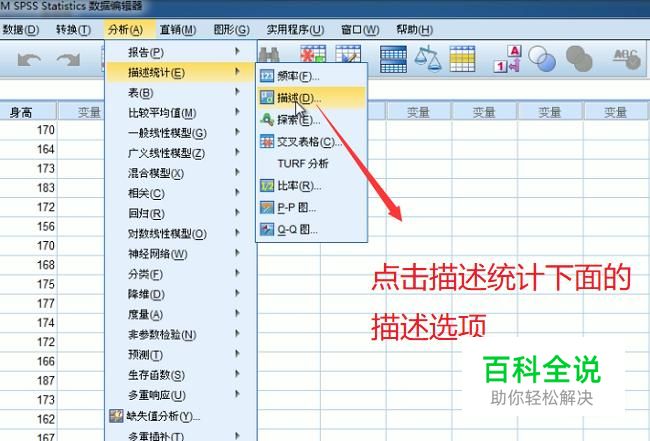
Task: Expand the 回归(R) submenu arrow
Action: pyautogui.click(x=237, y=213)
